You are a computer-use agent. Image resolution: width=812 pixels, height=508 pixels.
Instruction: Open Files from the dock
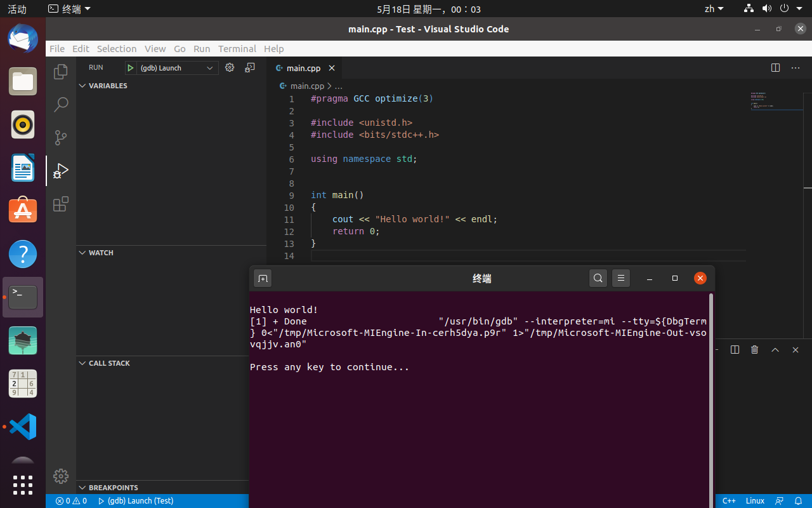point(23,81)
